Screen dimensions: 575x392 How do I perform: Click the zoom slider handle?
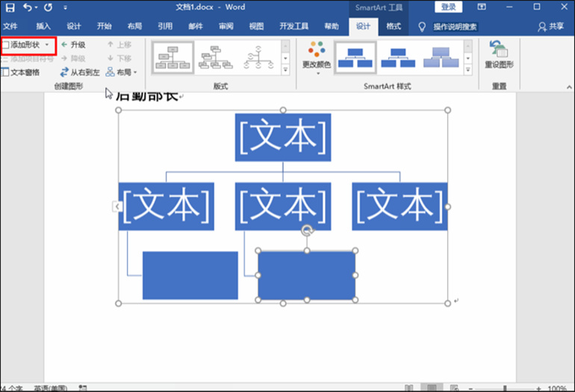coord(505,388)
